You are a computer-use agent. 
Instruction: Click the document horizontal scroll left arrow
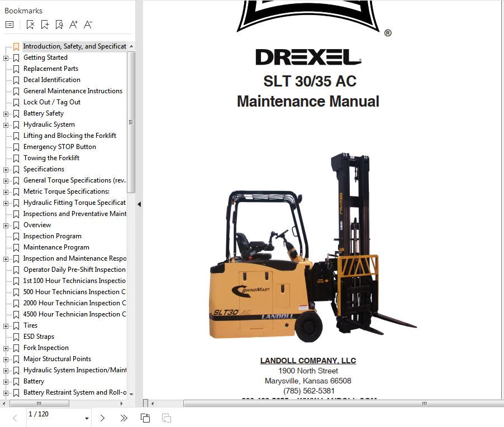pyautogui.click(x=153, y=403)
